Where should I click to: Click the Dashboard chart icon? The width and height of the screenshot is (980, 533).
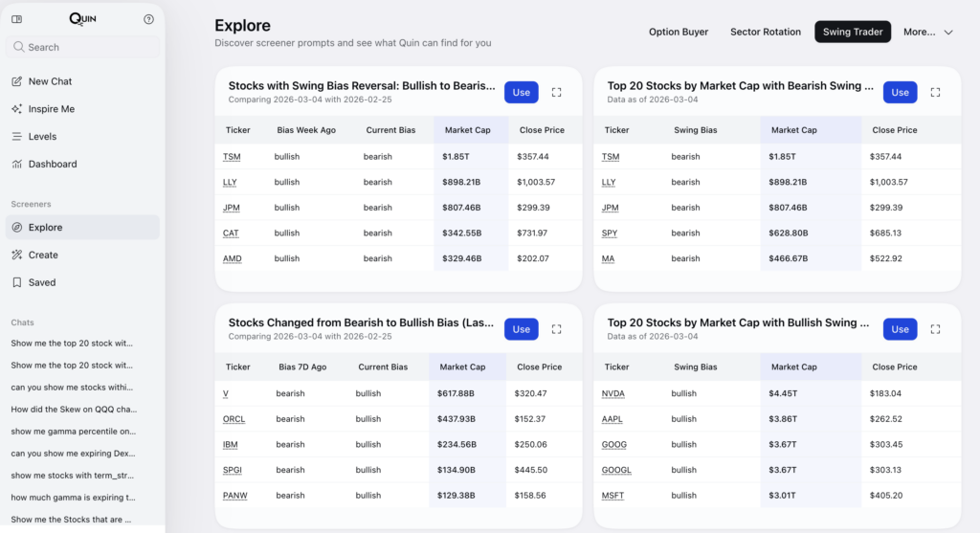point(17,164)
